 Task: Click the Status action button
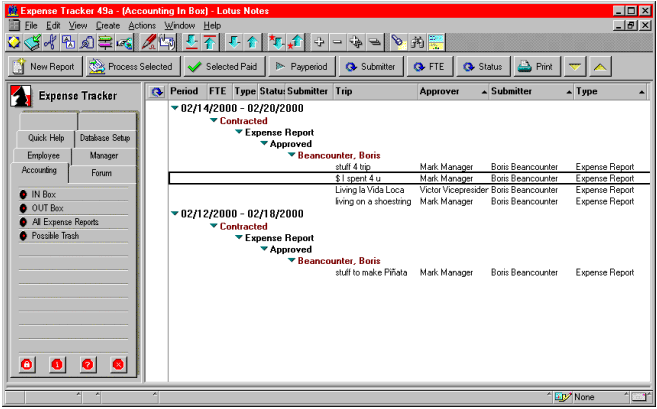(483, 67)
